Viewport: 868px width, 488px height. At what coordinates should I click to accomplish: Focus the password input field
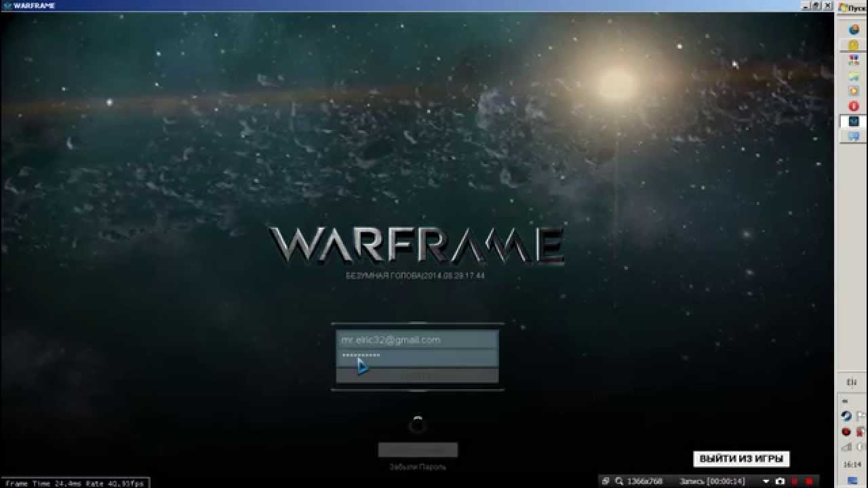[417, 357]
